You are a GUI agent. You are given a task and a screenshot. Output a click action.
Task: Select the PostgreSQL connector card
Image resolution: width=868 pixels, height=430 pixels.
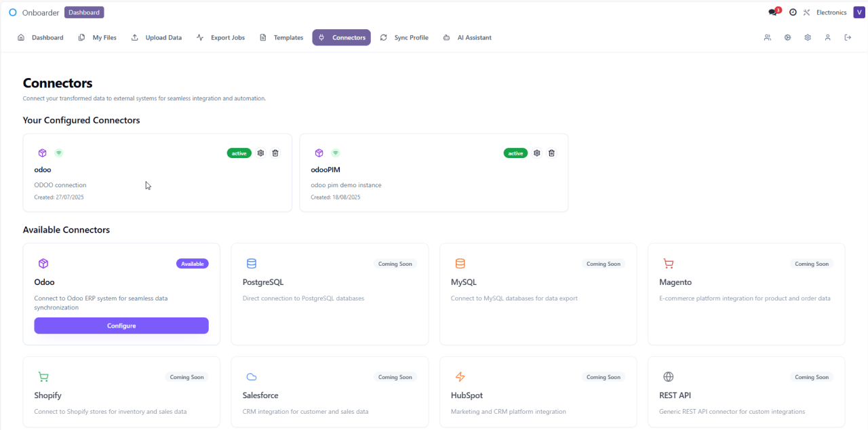point(330,294)
